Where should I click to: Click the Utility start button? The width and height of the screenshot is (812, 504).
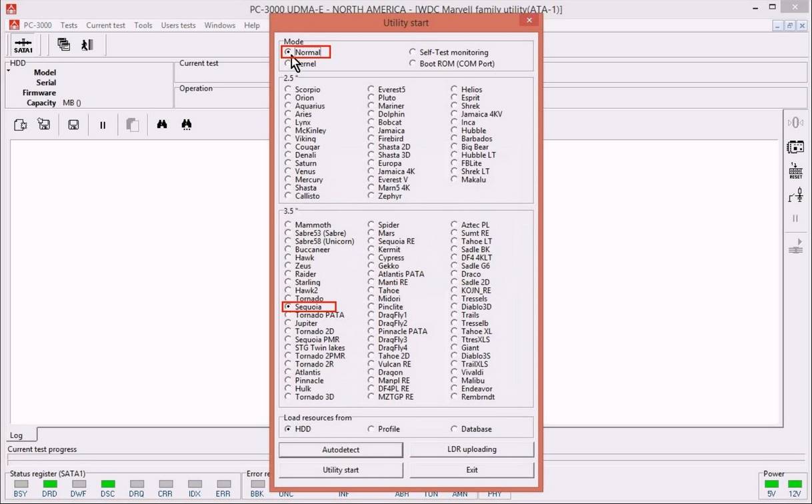click(341, 470)
